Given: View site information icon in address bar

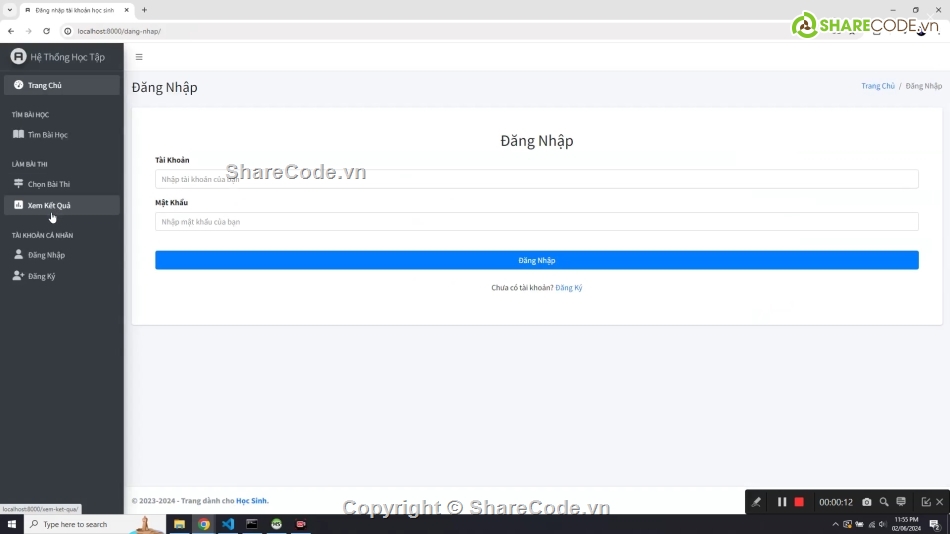Looking at the screenshot, I should [68, 32].
